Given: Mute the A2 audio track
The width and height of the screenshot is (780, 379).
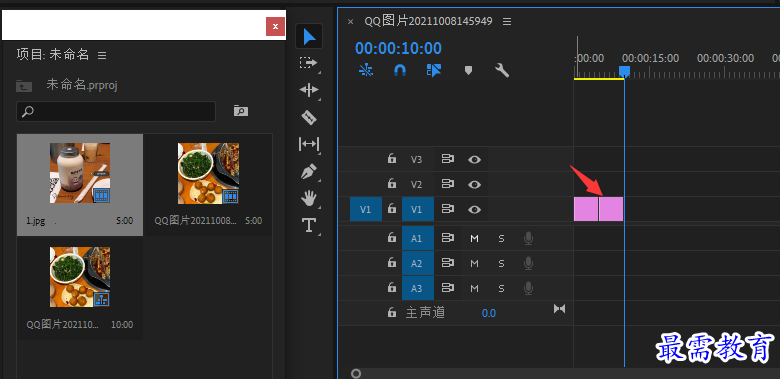Looking at the screenshot, I should (474, 263).
